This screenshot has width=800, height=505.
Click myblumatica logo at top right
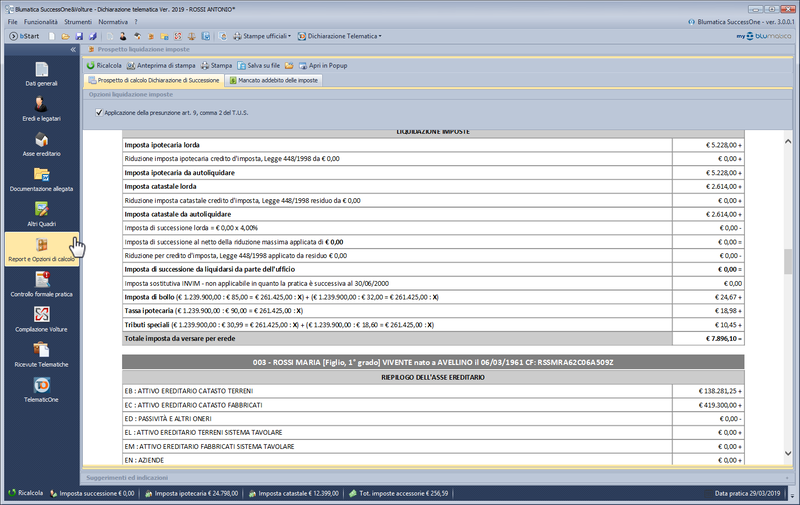pyautogui.click(x=763, y=36)
